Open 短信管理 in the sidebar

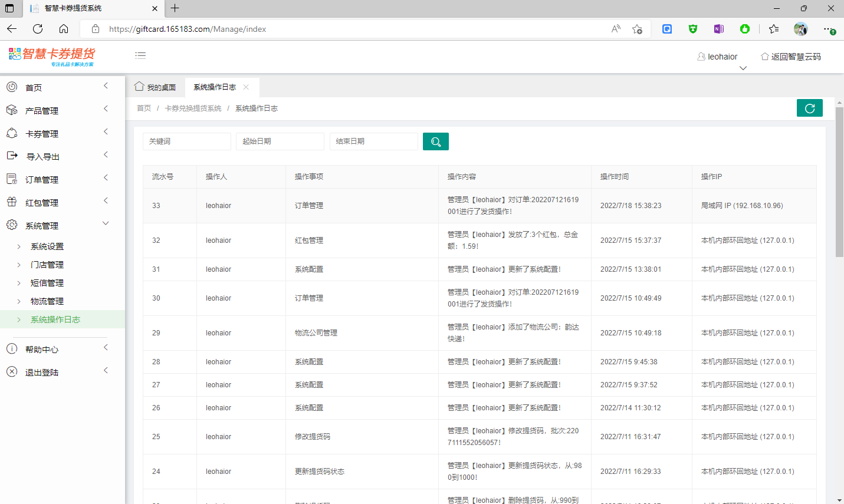[47, 283]
